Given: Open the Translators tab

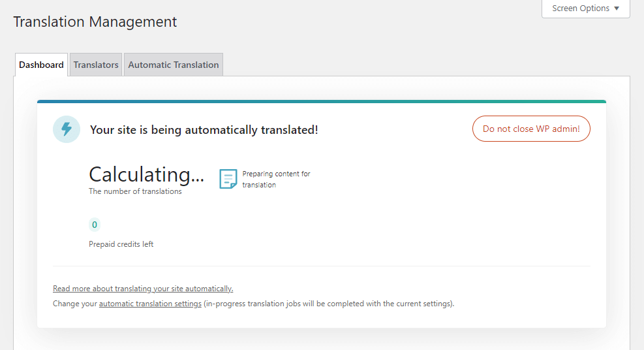Looking at the screenshot, I should coord(96,65).
